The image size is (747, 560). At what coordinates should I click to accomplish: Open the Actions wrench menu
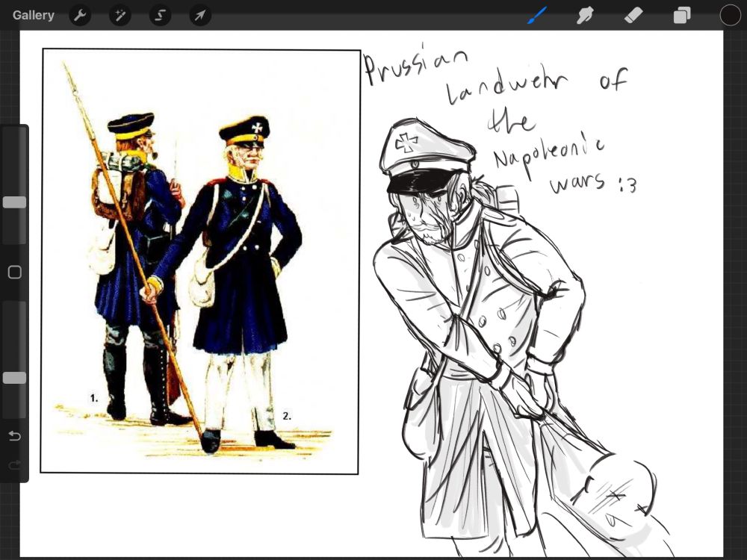pyautogui.click(x=80, y=16)
